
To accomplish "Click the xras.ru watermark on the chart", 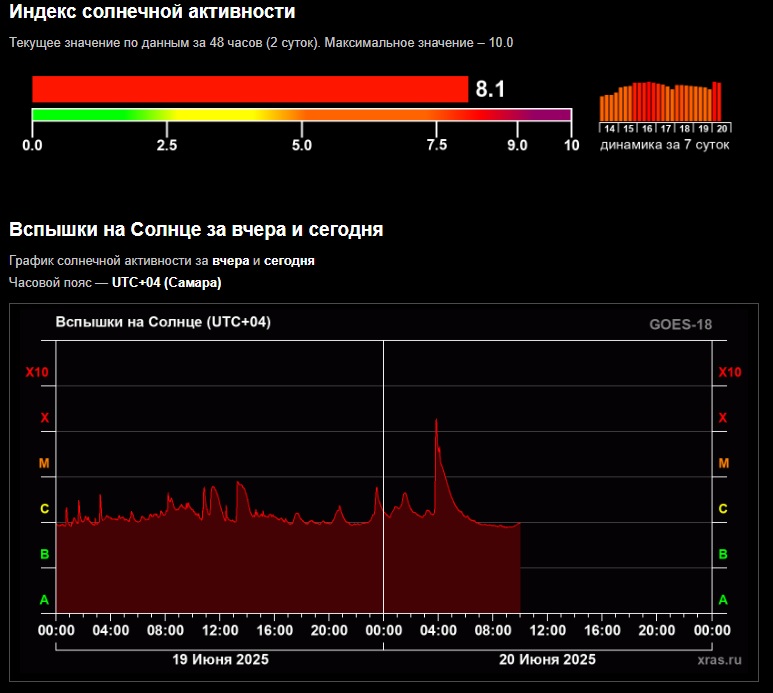I will click(x=720, y=660).
